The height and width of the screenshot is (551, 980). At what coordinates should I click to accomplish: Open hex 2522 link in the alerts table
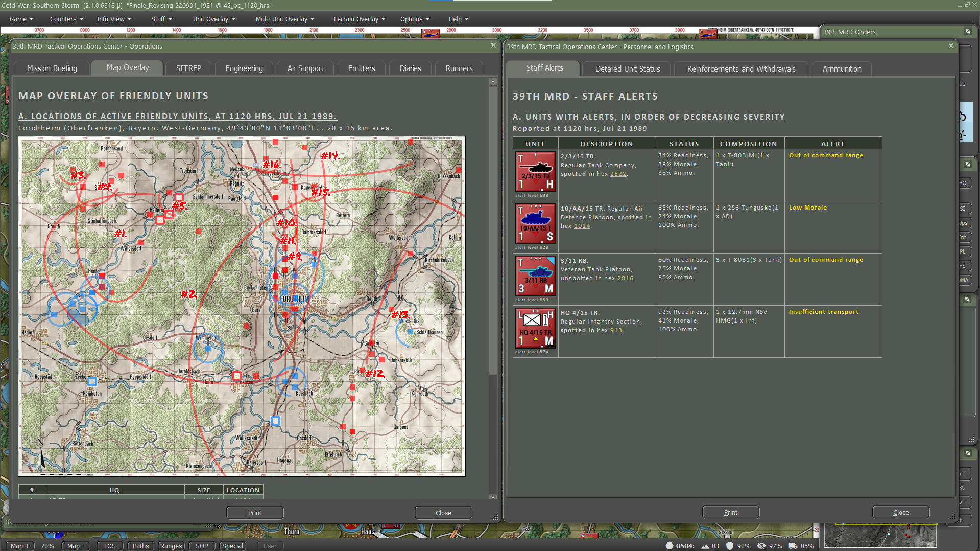tap(618, 174)
